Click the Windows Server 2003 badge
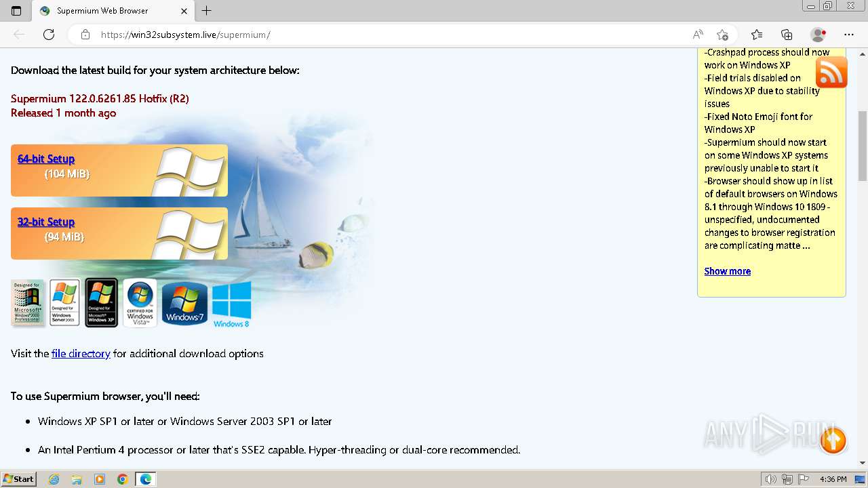Screen dimensions: 868x488 click(64, 303)
